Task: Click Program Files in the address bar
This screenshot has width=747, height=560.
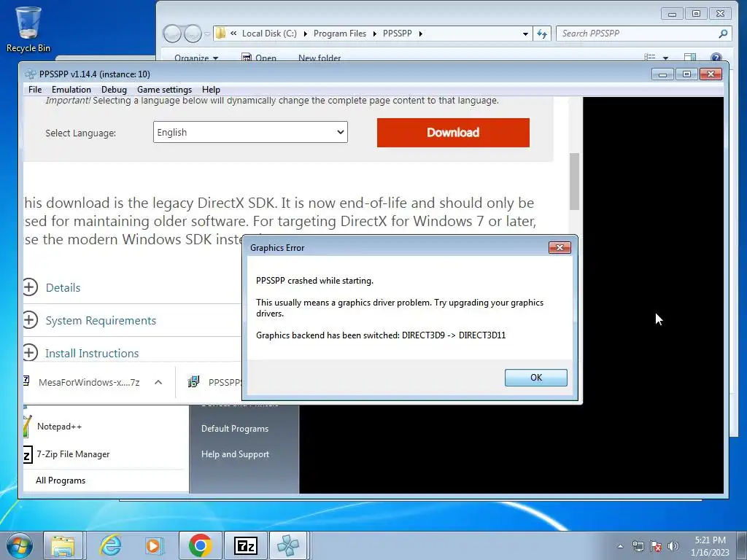Action: click(340, 34)
